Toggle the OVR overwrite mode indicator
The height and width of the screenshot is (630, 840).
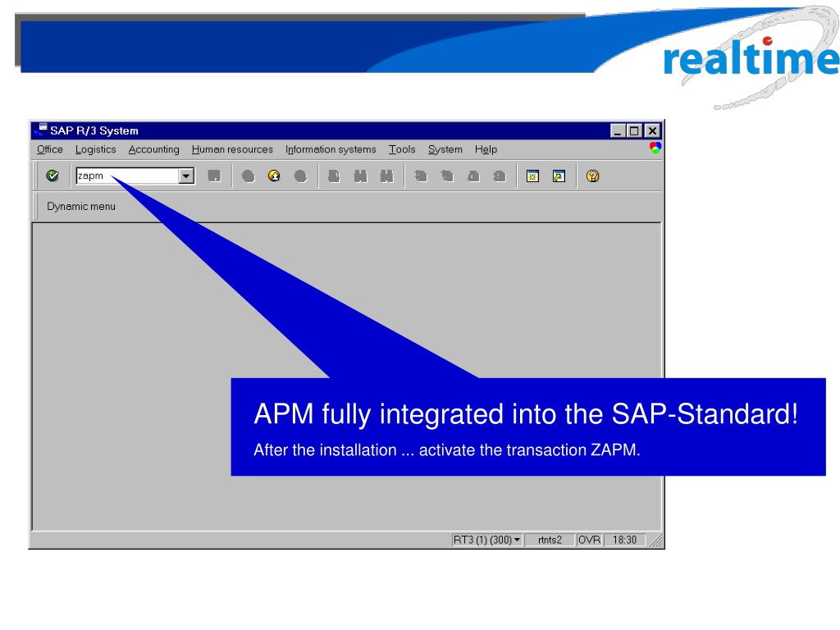(x=589, y=540)
